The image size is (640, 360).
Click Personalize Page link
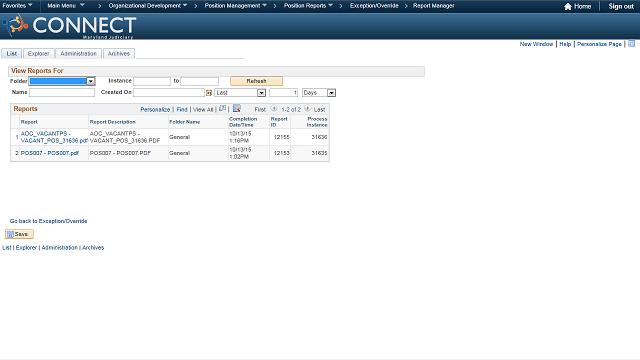[599, 44]
